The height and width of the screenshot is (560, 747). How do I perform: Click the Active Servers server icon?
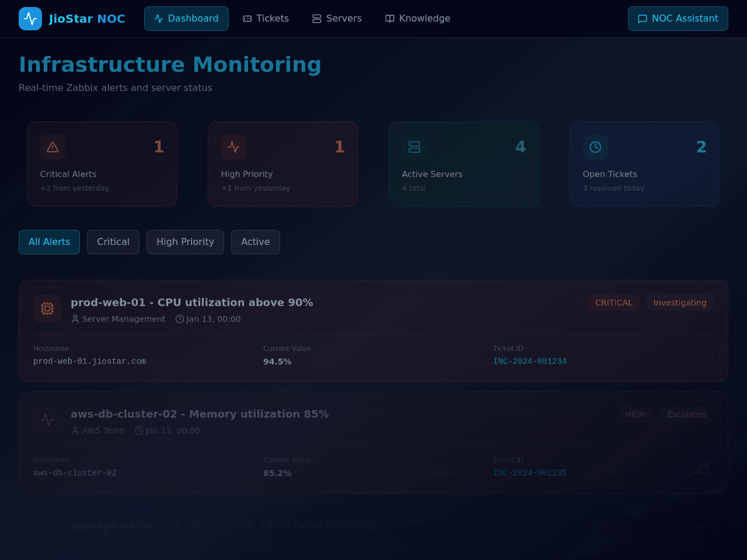(x=414, y=147)
